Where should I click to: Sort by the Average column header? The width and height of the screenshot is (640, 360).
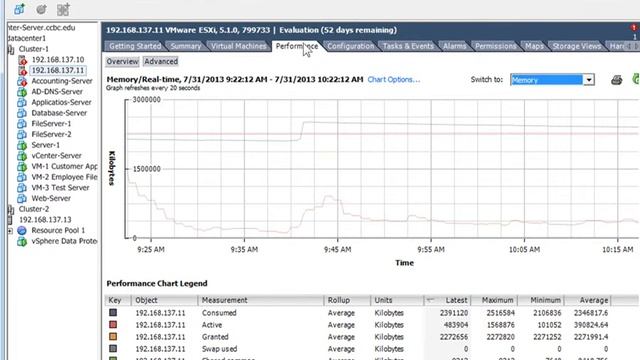[587, 300]
